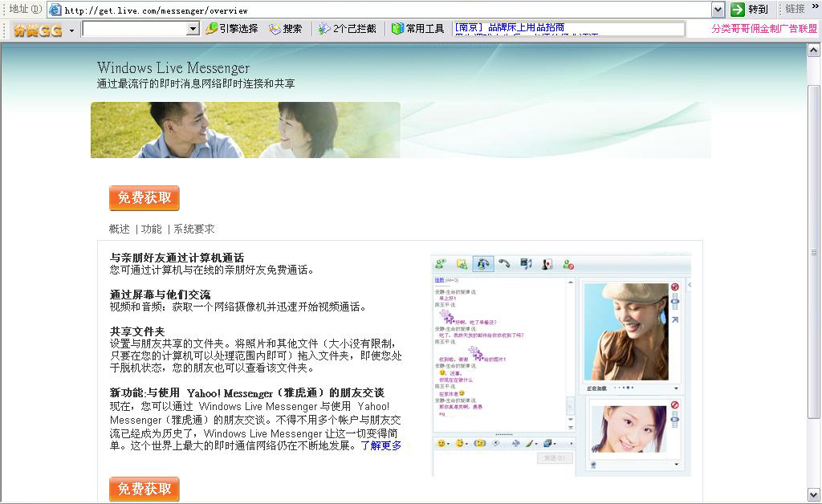
Task: Open the 分类GG logo dropdown arrow
Action: [x=71, y=30]
